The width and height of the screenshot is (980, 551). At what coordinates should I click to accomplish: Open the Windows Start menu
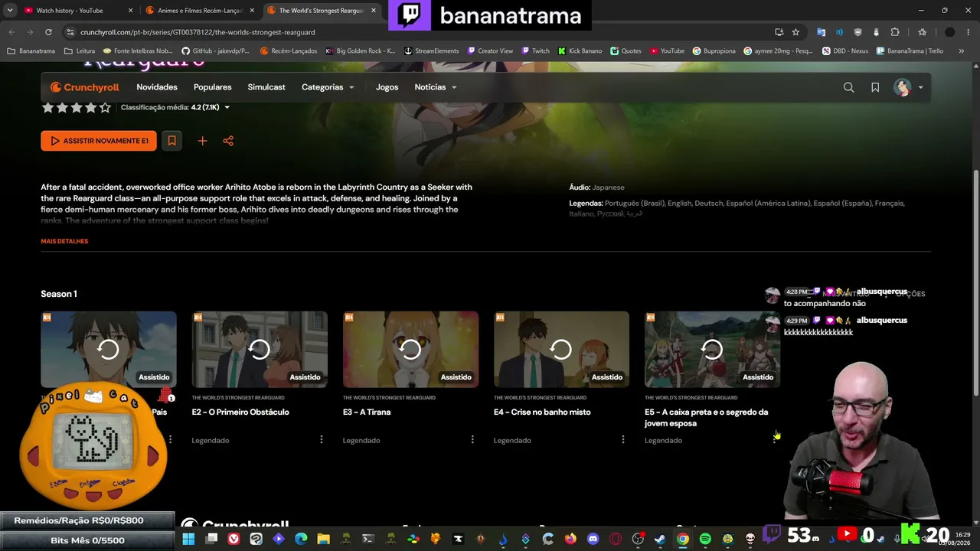coord(188,539)
